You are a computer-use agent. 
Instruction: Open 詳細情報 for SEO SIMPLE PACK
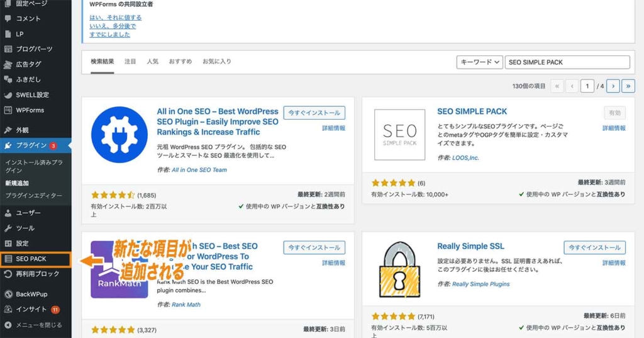tap(614, 128)
